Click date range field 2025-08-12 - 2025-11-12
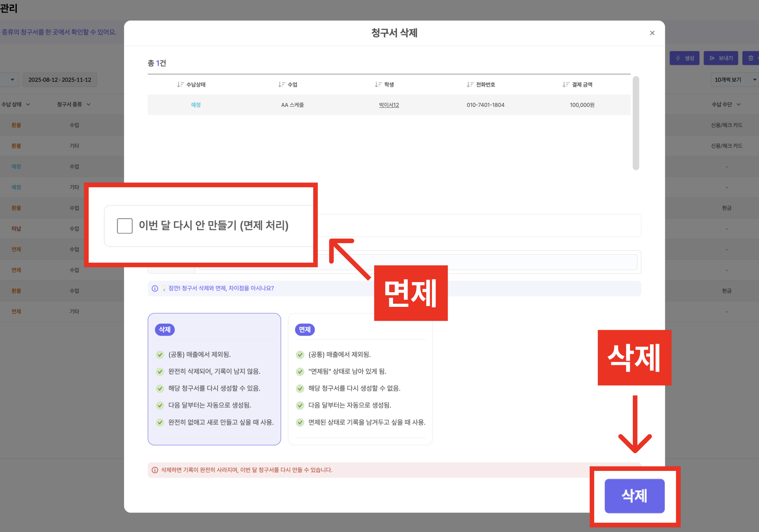The width and height of the screenshot is (759, 532). [60, 80]
